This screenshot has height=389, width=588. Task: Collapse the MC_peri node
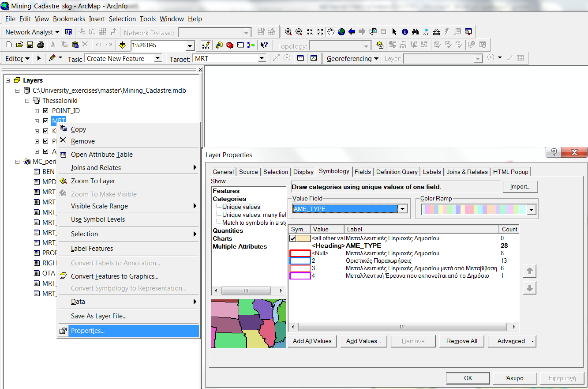pyautogui.click(x=18, y=162)
